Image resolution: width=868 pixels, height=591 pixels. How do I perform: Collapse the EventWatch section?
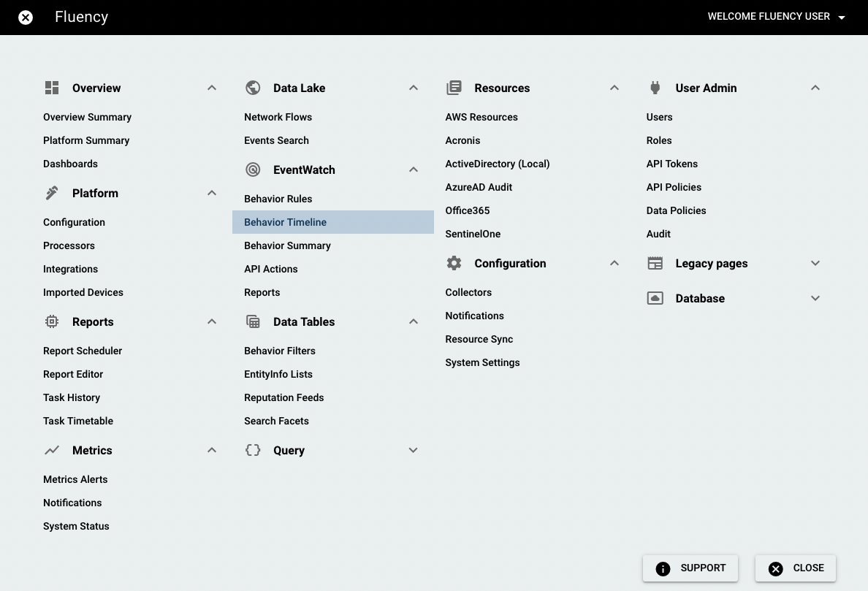pyautogui.click(x=414, y=169)
